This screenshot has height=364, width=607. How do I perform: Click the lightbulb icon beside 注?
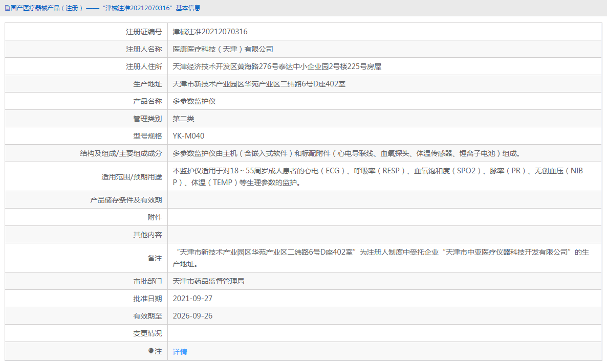point(151,351)
